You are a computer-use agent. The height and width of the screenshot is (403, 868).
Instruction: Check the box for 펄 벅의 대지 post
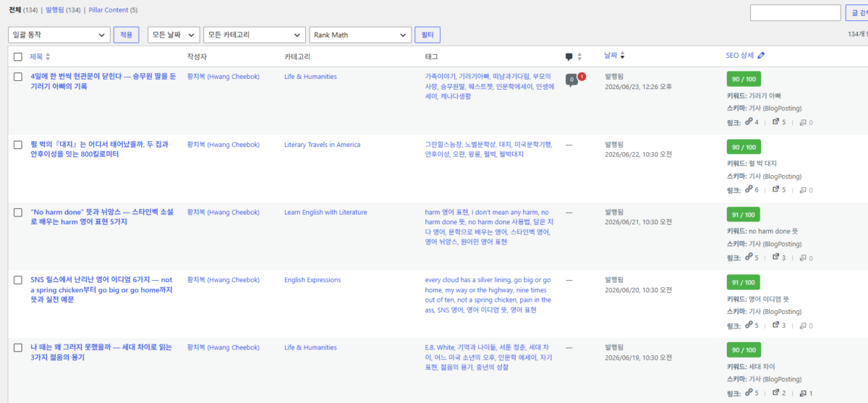click(x=18, y=145)
